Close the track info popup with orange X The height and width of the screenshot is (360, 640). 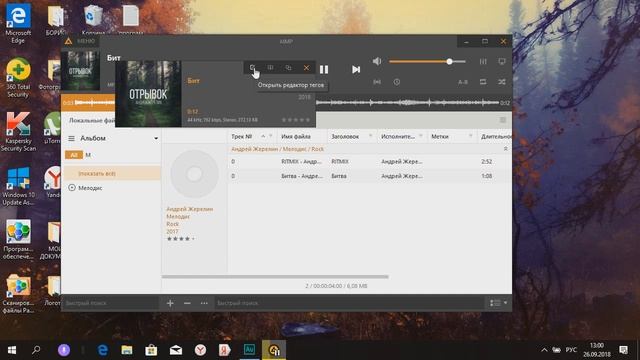click(306, 68)
